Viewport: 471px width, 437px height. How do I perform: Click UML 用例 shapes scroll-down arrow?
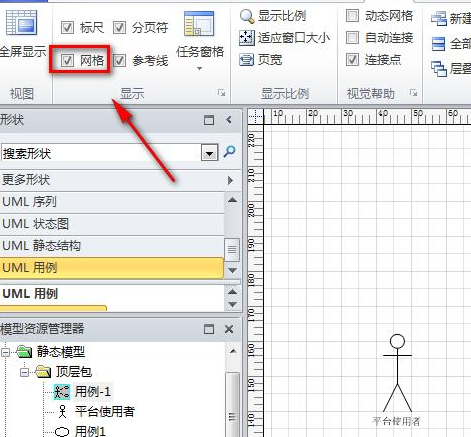(232, 304)
